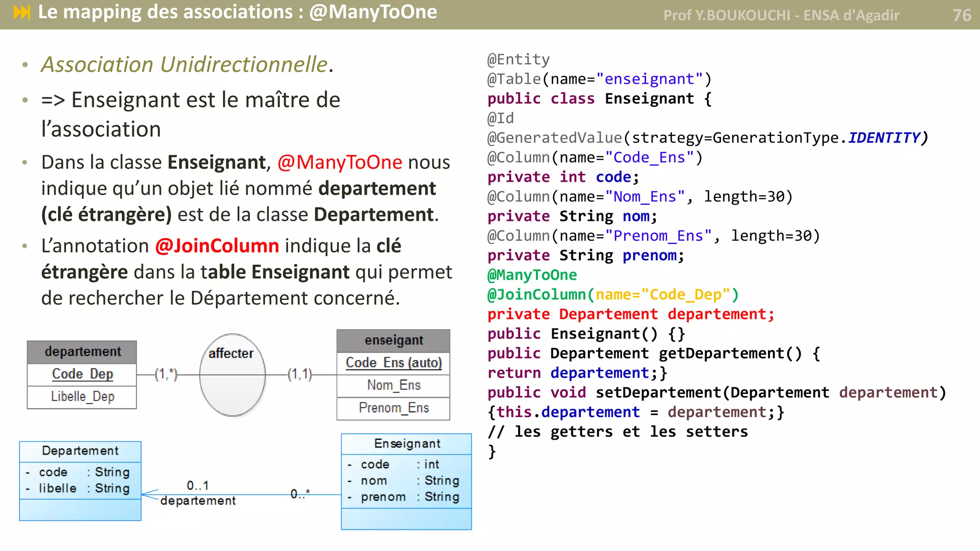Click 'Prenom_Ens' attribute in enseigant entity
This screenshot has height=551, width=980.
point(393,408)
